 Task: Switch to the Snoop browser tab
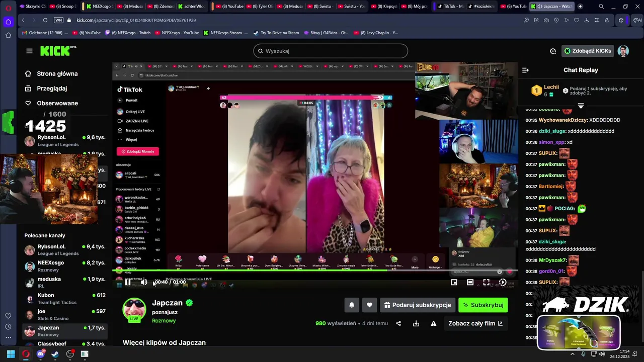click(x=62, y=7)
